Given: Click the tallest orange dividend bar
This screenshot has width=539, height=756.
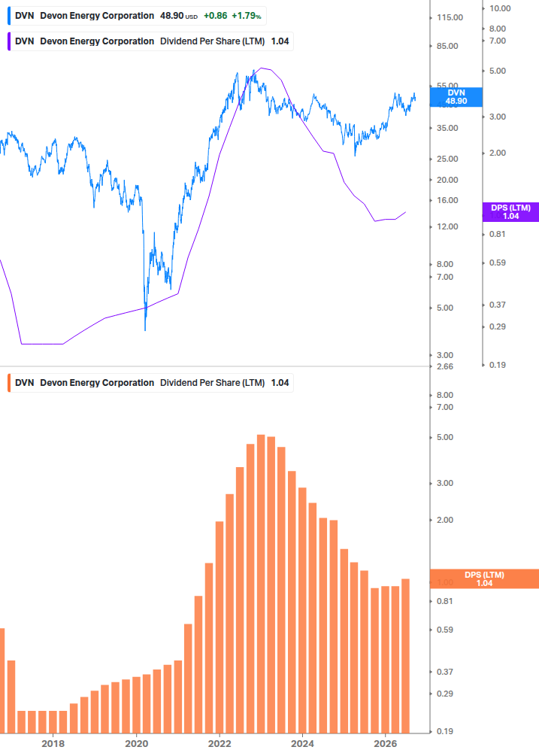Looking at the screenshot, I should pos(261,584).
